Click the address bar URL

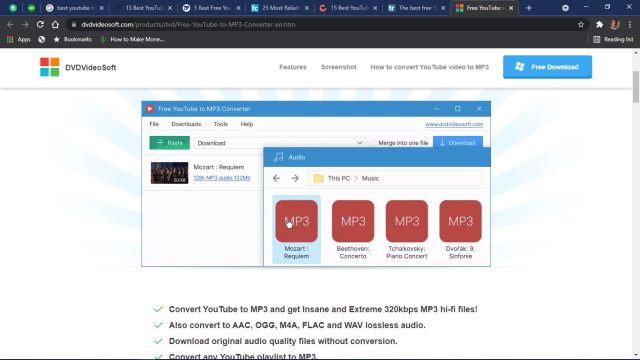[x=188, y=24]
